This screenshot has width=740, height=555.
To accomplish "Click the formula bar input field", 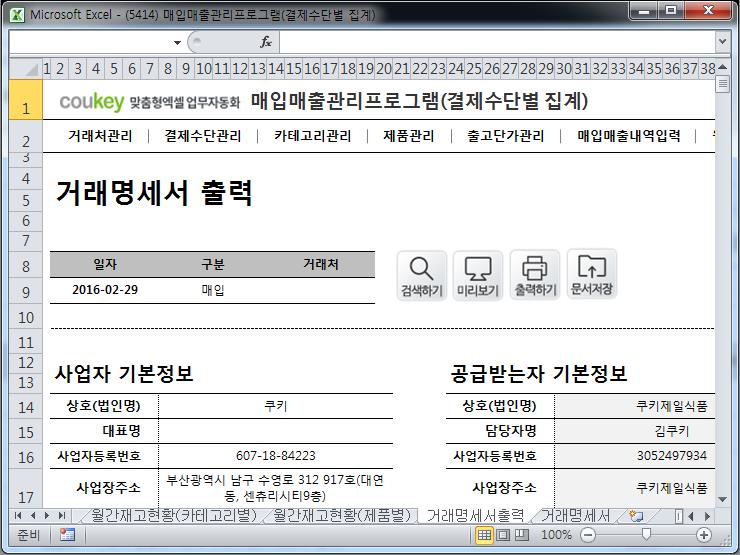I will 497,42.
